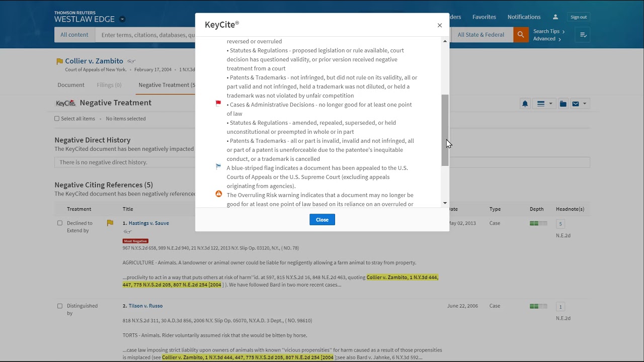Click the email delivery icon
Image resolution: width=644 pixels, height=362 pixels.
[x=576, y=104]
